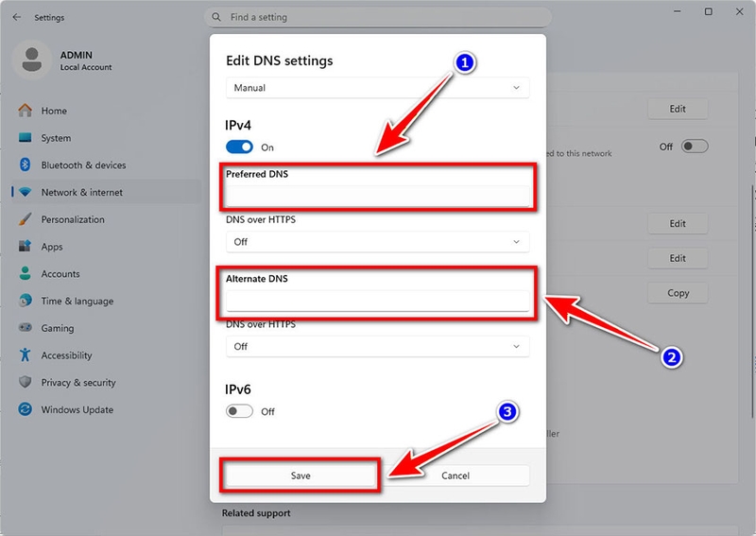This screenshot has height=536, width=756.
Task: Open DNS over HTTPS dropdown under Alternate DNS
Action: 377,346
